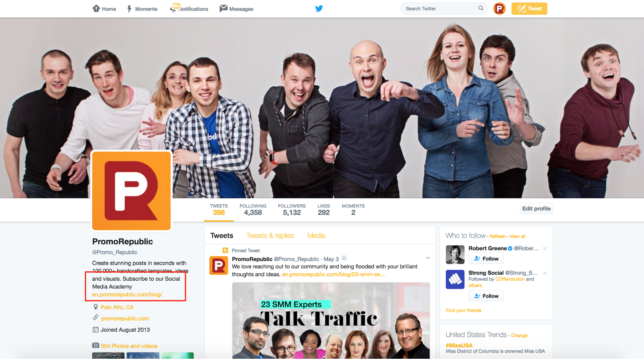
Task: Click the first photo thumbnail under Photos and videos
Action: coord(108,356)
